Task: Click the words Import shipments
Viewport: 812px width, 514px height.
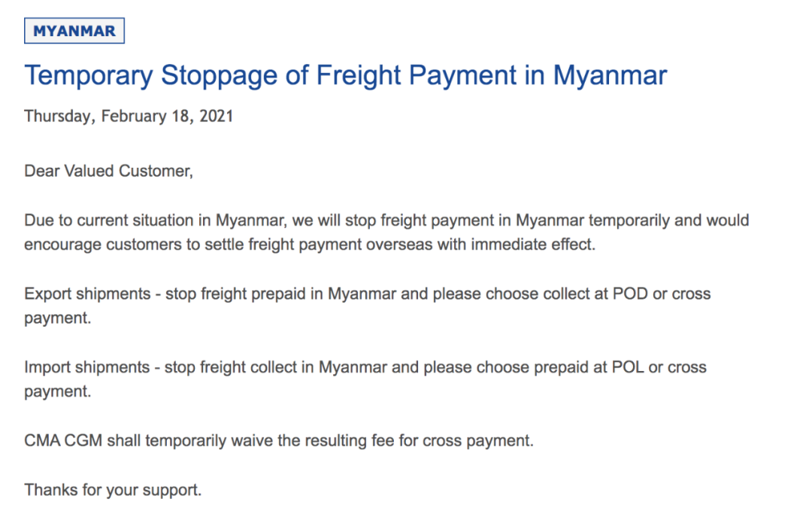Action: click(86, 367)
